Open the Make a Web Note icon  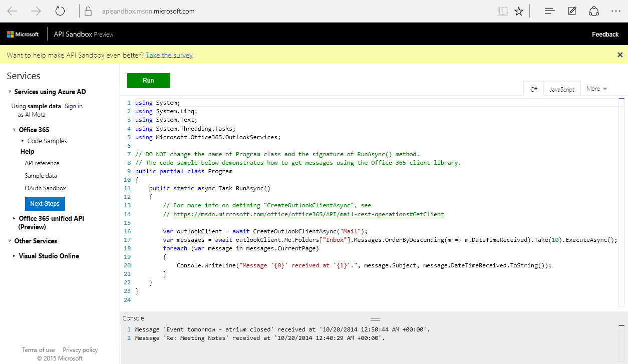pyautogui.click(x=572, y=11)
